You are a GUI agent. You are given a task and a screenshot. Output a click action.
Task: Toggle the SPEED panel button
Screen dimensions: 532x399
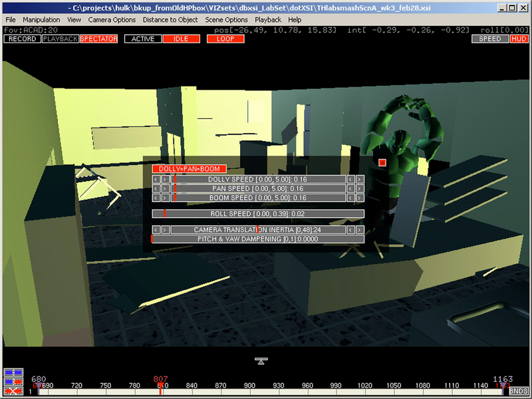pyautogui.click(x=490, y=39)
